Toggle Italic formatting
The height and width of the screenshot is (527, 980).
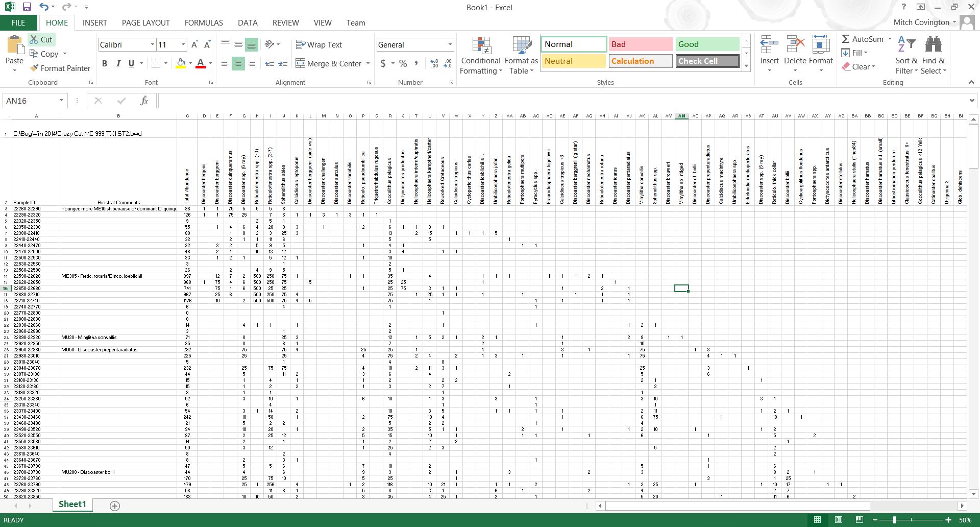coord(118,63)
